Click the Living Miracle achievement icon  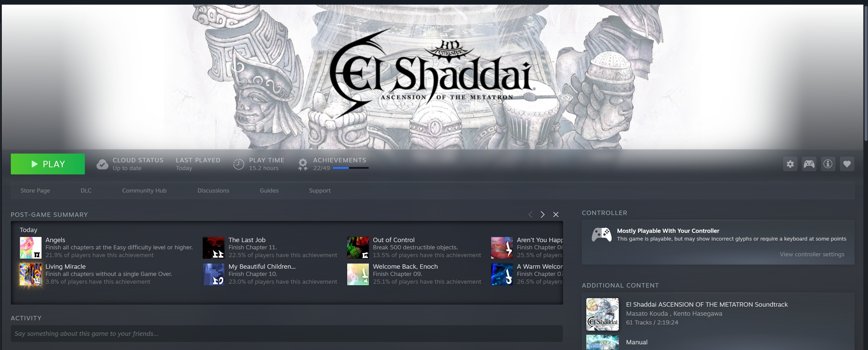(x=31, y=274)
